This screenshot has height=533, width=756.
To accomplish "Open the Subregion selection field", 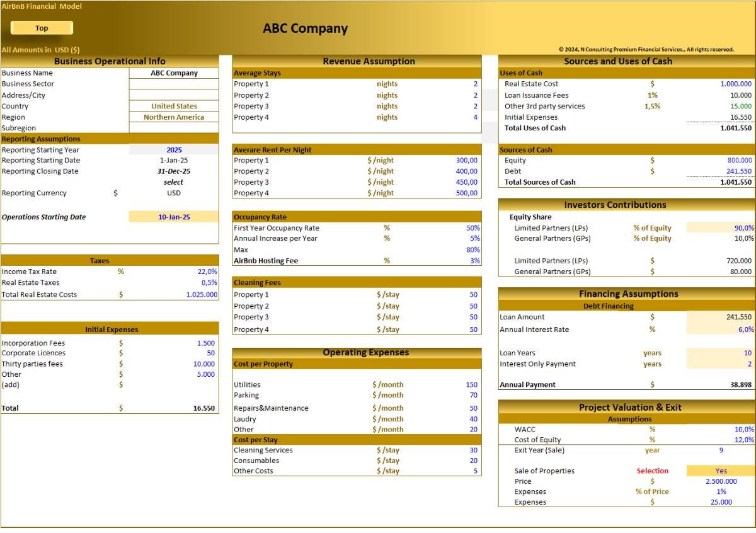I will [x=174, y=128].
